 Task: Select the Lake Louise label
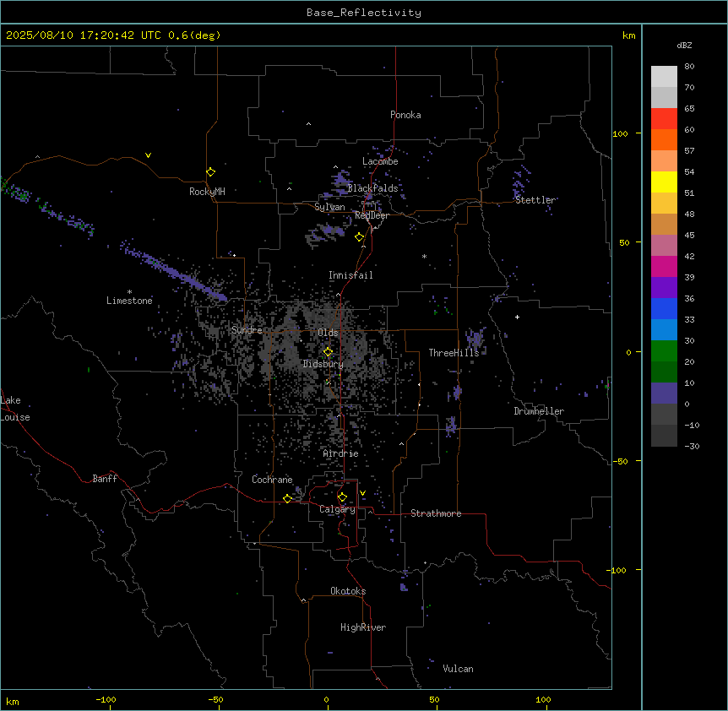(x=15, y=409)
